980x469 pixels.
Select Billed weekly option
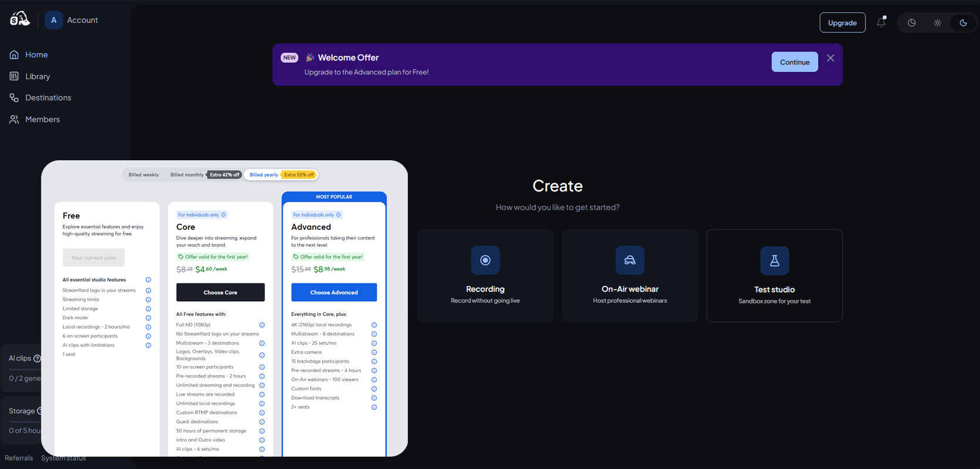(x=144, y=175)
